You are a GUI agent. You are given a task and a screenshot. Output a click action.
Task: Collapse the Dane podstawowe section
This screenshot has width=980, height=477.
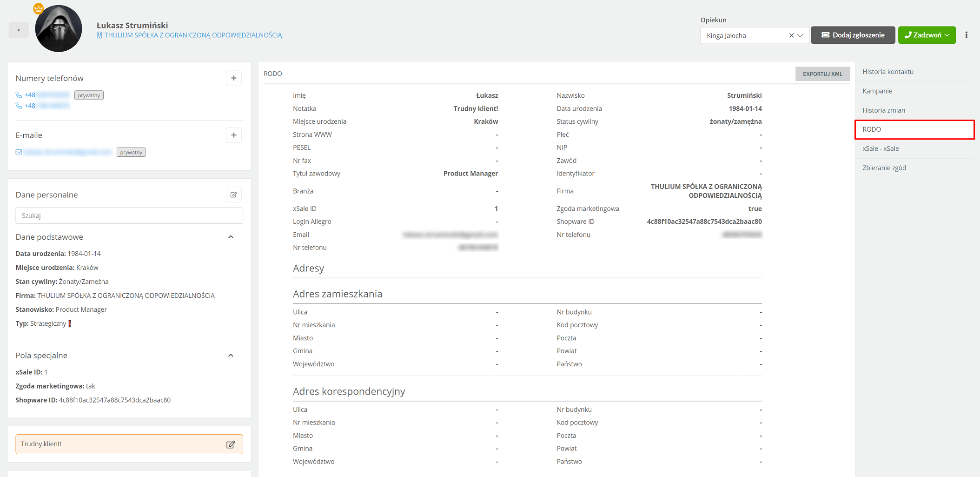coord(231,237)
